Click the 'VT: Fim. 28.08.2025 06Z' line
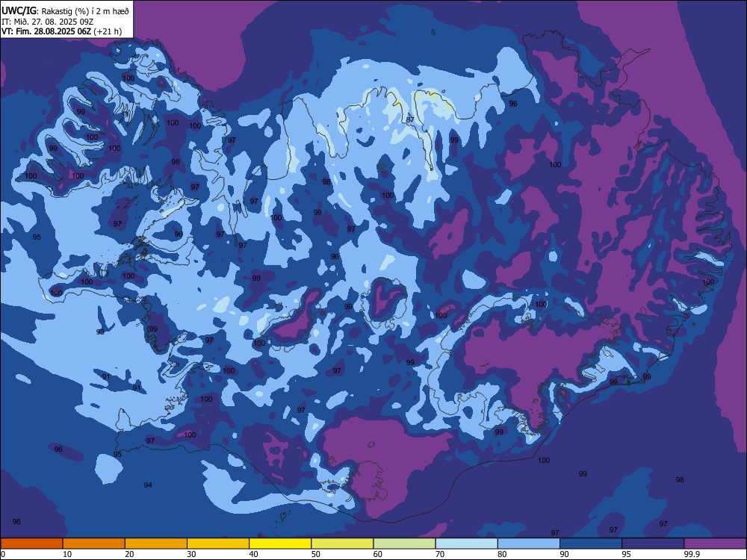The width and height of the screenshot is (747, 560). (x=46, y=31)
